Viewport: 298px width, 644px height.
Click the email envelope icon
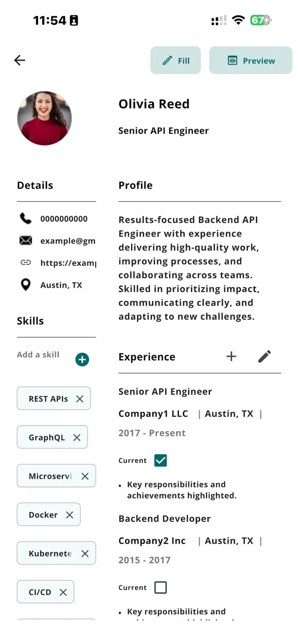coord(25,241)
